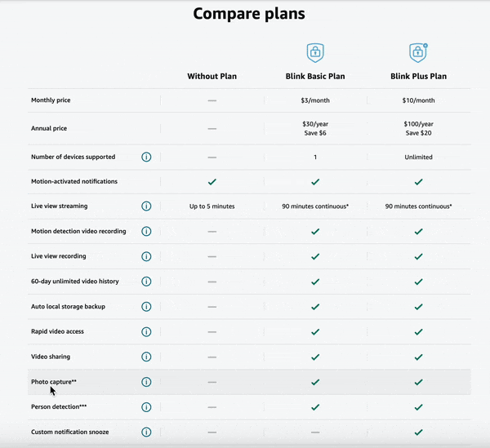
Task: Open info for Number of devices supported
Action: [147, 157]
